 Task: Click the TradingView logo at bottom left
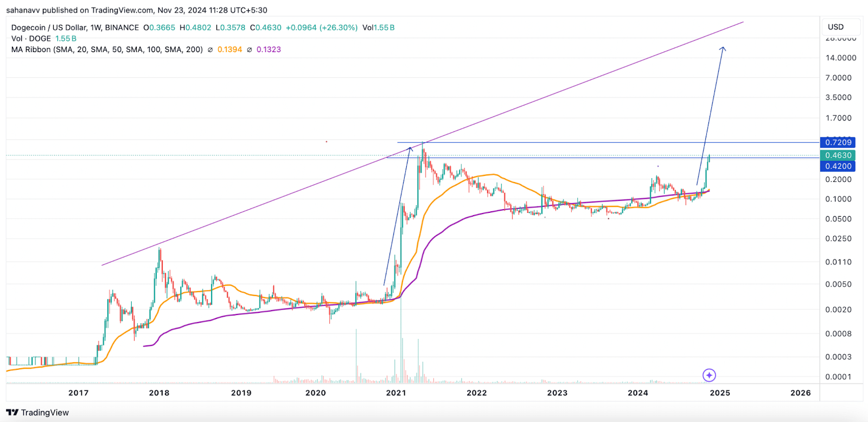click(x=37, y=413)
